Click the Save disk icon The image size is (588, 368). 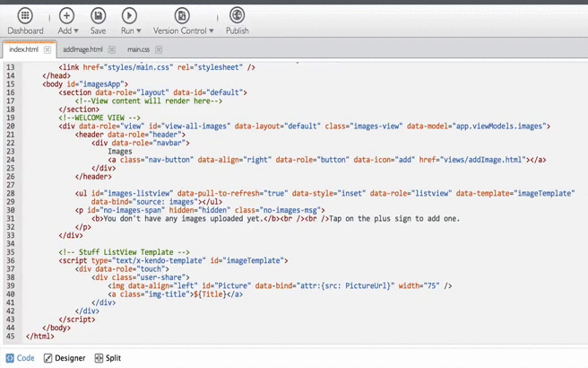tap(98, 16)
